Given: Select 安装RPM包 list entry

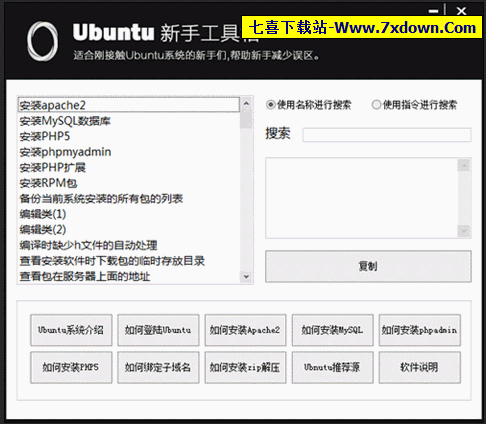Looking at the screenshot, I should (129, 183).
